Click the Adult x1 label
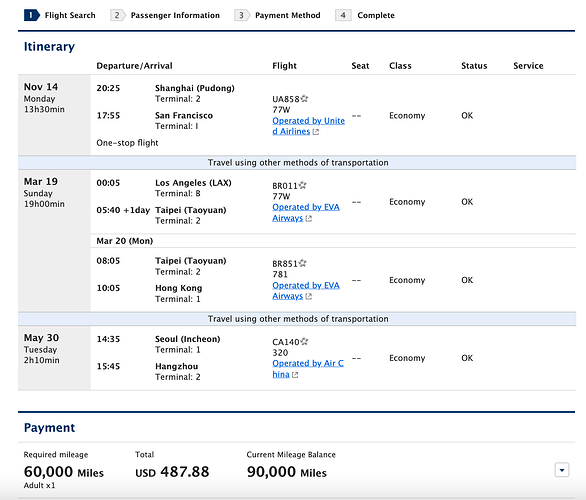Screen dimensions: 586x500 [x=39, y=485]
